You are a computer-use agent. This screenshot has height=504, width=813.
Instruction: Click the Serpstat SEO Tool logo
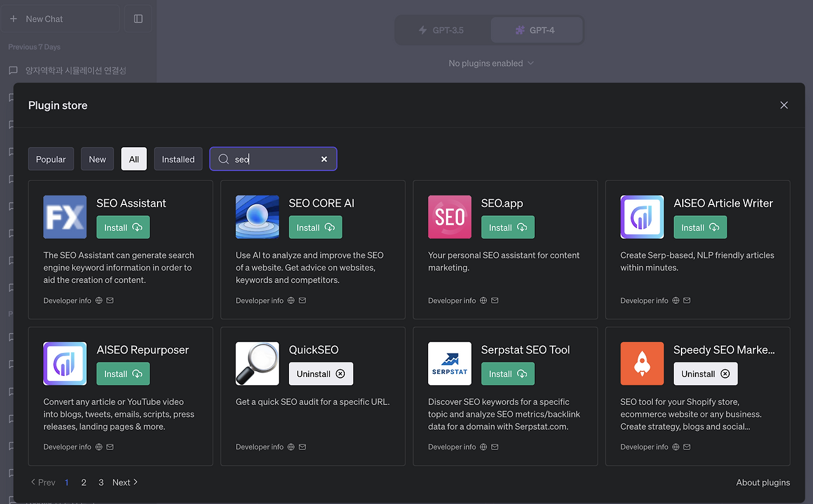tap(450, 364)
